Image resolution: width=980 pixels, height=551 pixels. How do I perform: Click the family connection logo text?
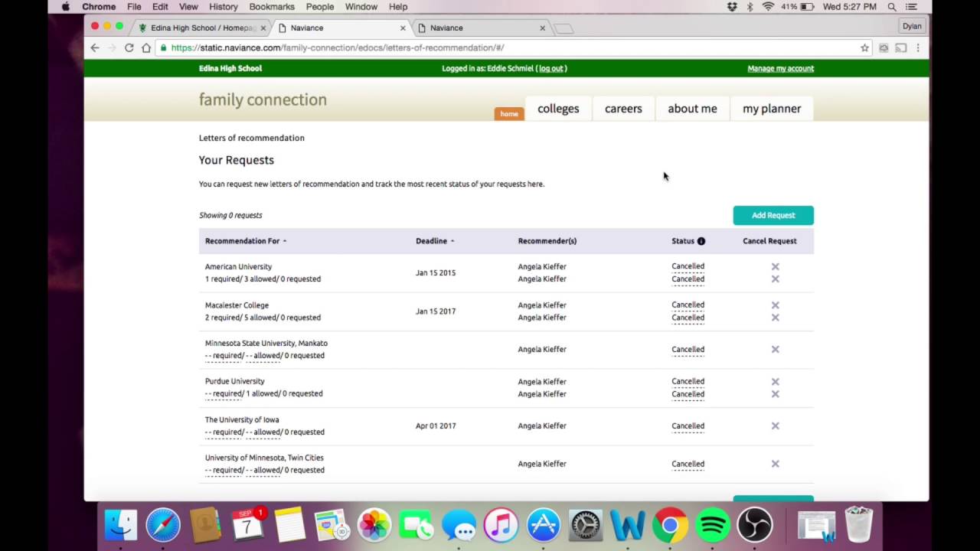263,99
